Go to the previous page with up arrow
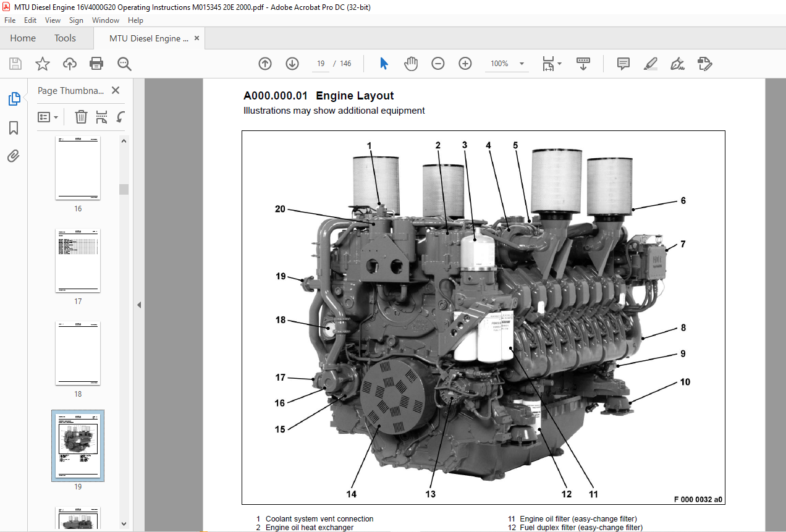Image resolution: width=786 pixels, height=532 pixels. coord(265,64)
